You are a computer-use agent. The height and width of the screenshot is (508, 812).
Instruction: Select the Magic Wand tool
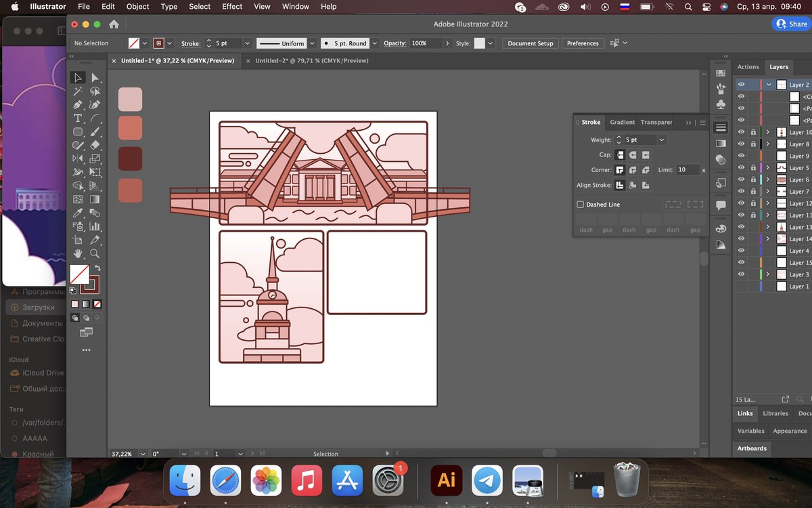tap(78, 91)
